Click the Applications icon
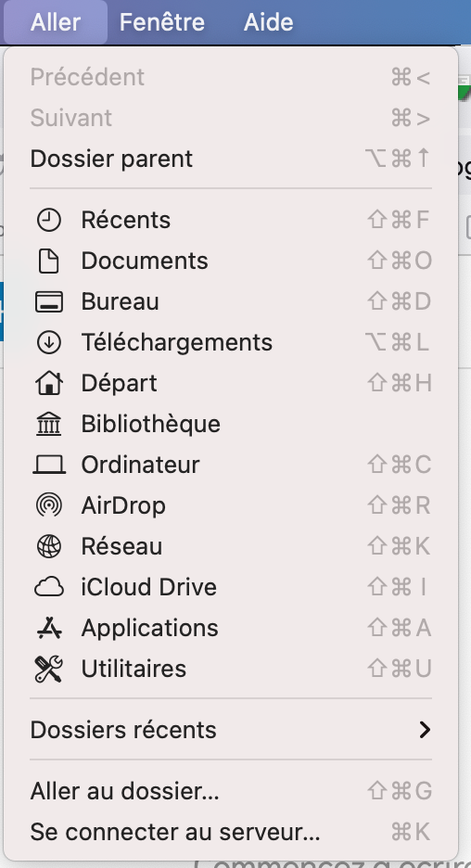Screen dimensions: 471x868 49,629
